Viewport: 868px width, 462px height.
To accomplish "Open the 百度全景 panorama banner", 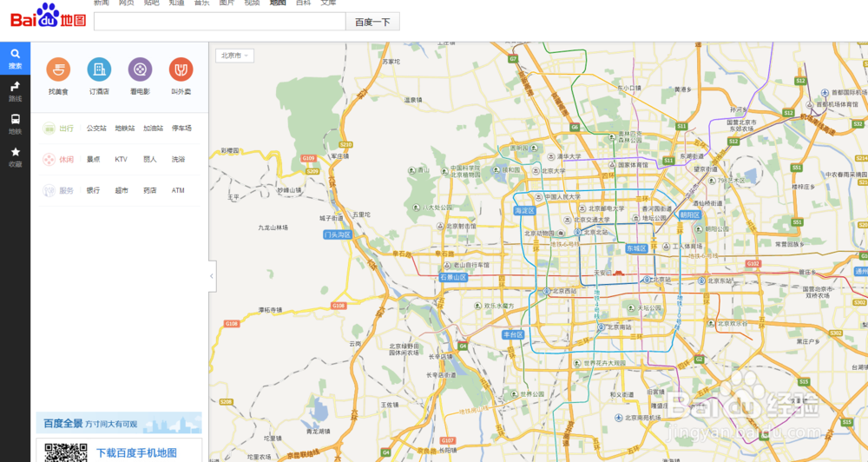I will coord(119,423).
